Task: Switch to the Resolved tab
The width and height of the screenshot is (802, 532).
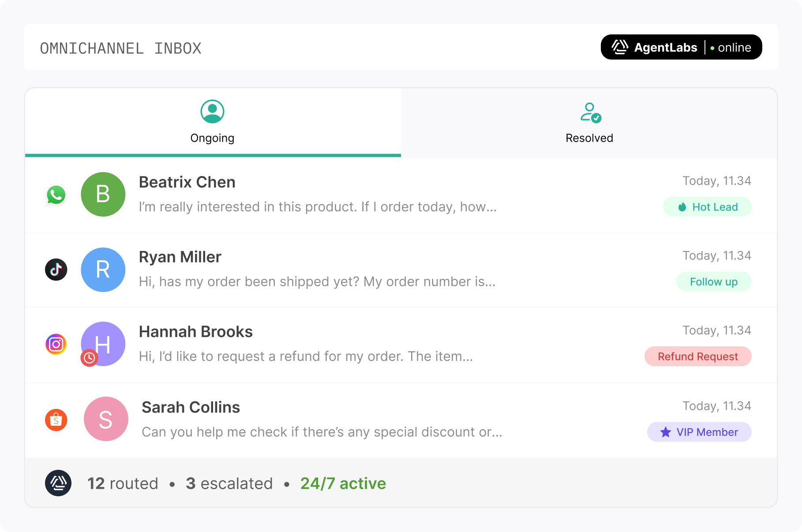Action: [x=589, y=122]
